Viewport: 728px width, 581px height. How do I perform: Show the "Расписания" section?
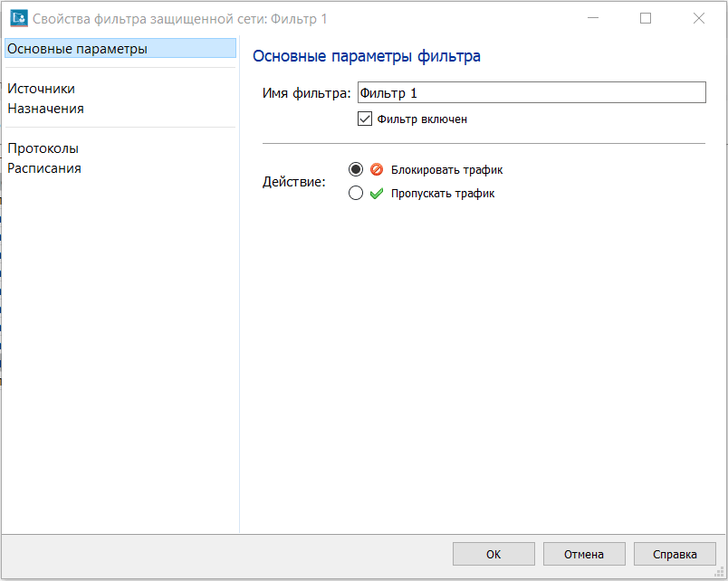(45, 168)
